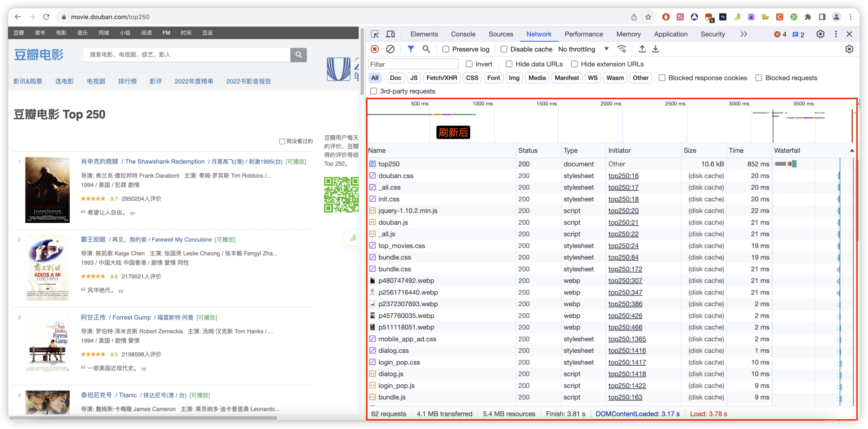Switch to the Memory tab

point(628,34)
